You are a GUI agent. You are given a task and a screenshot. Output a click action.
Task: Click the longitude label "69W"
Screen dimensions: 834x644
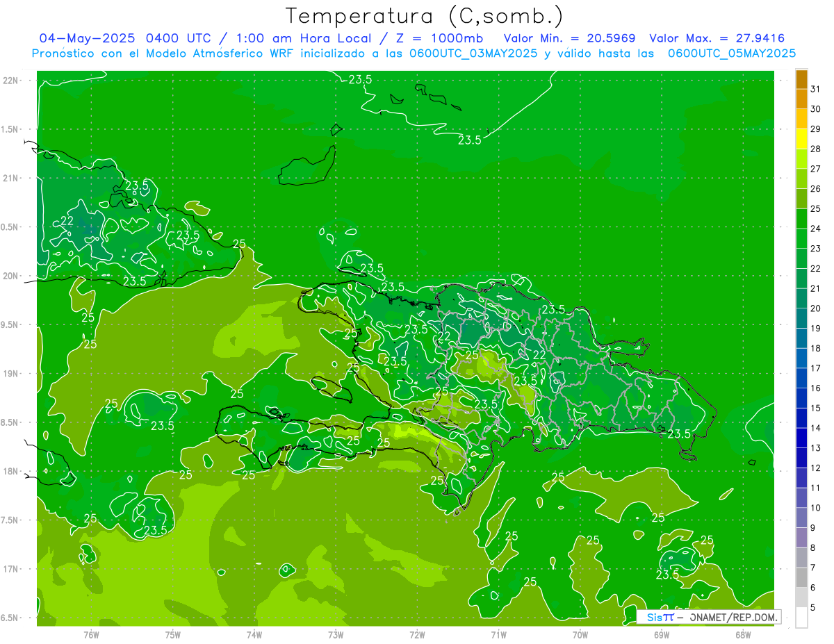click(661, 634)
